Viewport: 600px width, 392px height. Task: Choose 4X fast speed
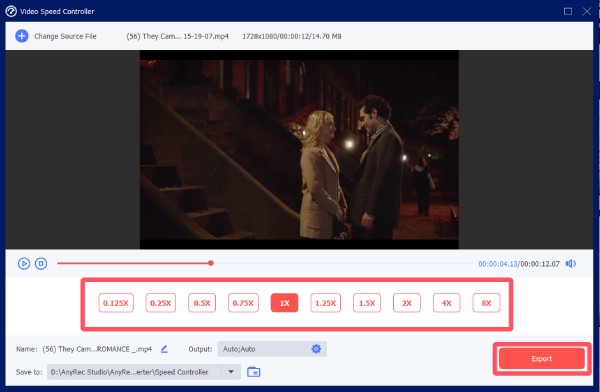click(x=447, y=303)
